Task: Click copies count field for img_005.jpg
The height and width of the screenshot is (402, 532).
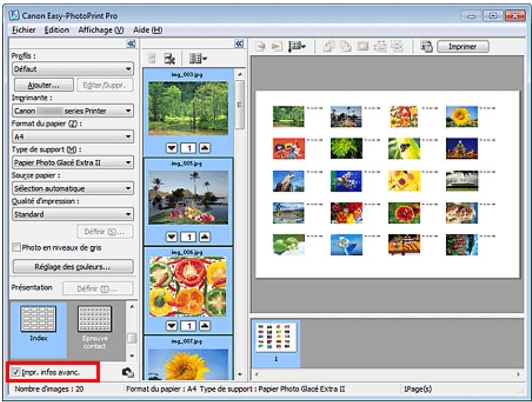Action: pos(188,237)
